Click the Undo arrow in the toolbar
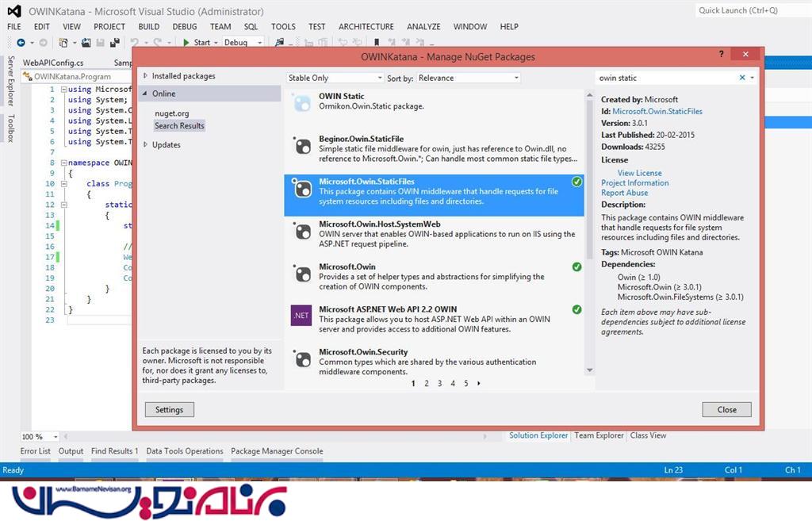This screenshot has height=521, width=812. tap(134, 42)
